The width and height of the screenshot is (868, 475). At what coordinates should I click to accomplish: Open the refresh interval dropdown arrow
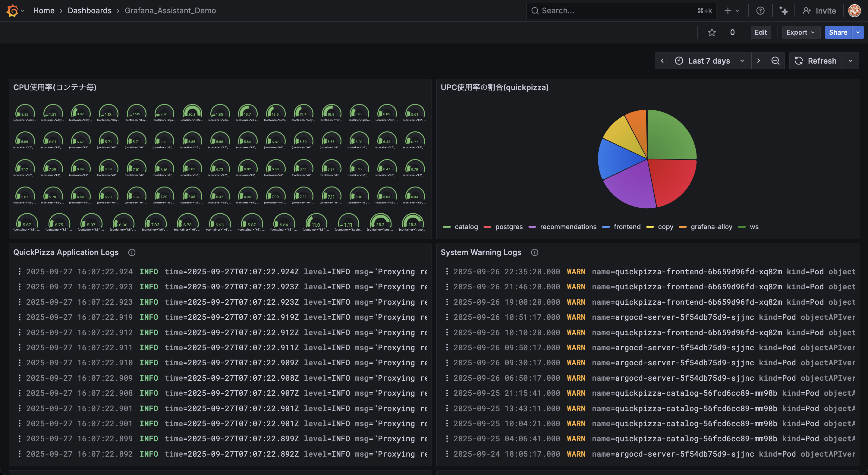[x=850, y=61]
